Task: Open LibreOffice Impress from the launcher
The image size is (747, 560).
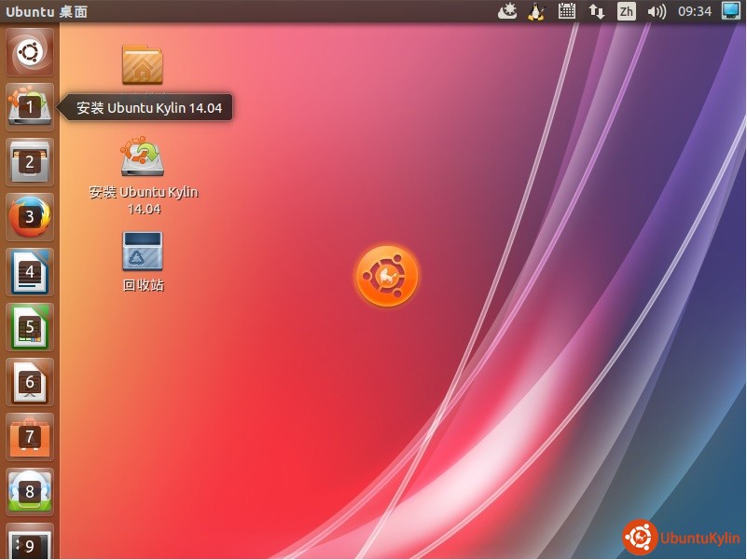Action: coord(29,381)
